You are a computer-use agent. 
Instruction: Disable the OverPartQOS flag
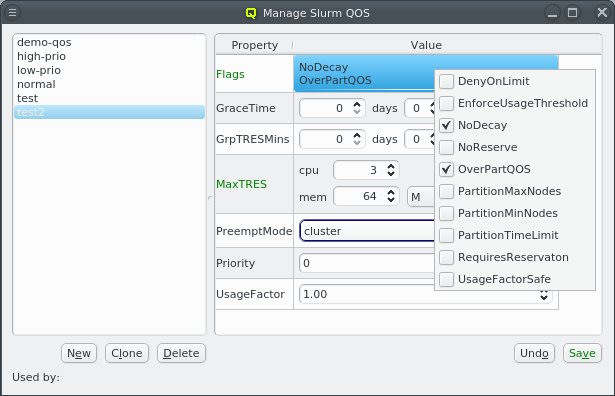click(446, 169)
